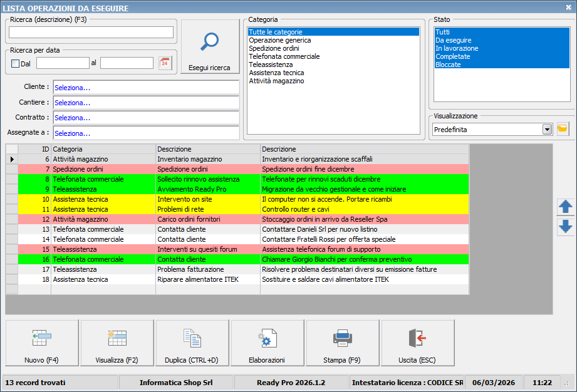Viewport: 577px width, 392px height.
Task: Move the record up with blue arrow
Action: (x=565, y=207)
